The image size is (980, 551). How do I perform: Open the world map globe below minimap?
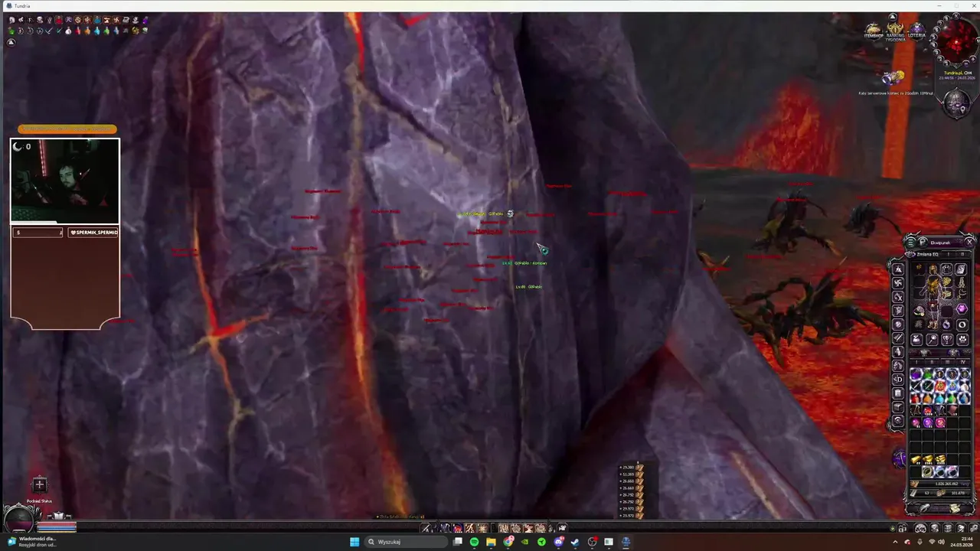(x=957, y=103)
